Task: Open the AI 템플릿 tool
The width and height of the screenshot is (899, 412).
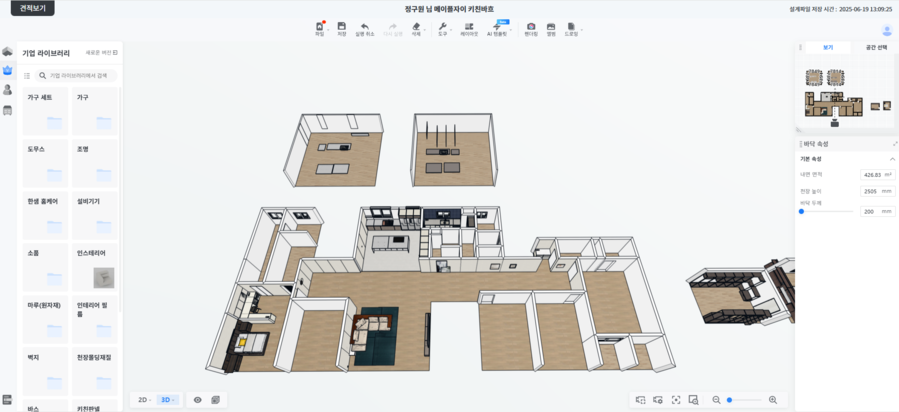Action: [497, 27]
